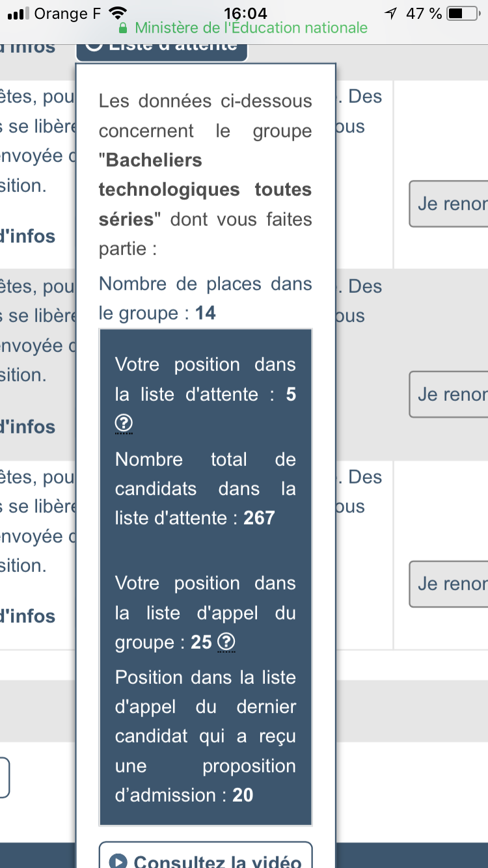Open the d'infos link in the gray-background row
488x868 pixels.
pos(27,427)
